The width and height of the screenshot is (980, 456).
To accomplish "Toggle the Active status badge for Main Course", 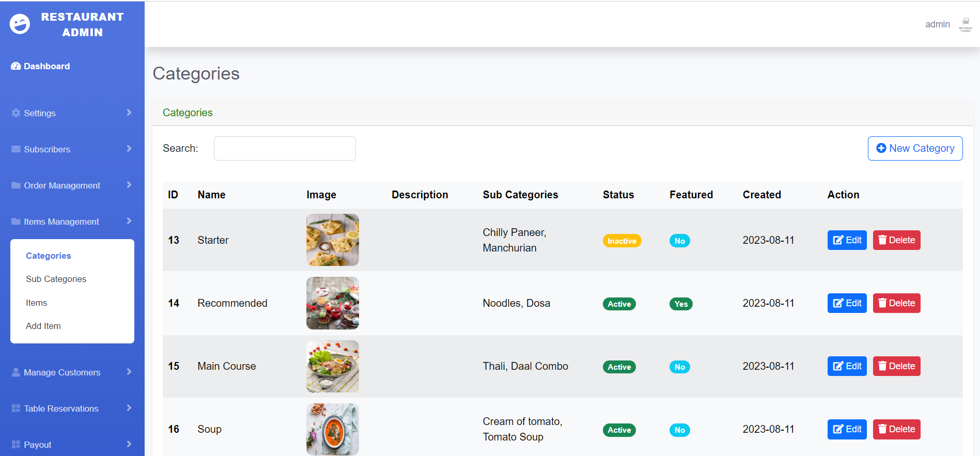I will pyautogui.click(x=619, y=367).
